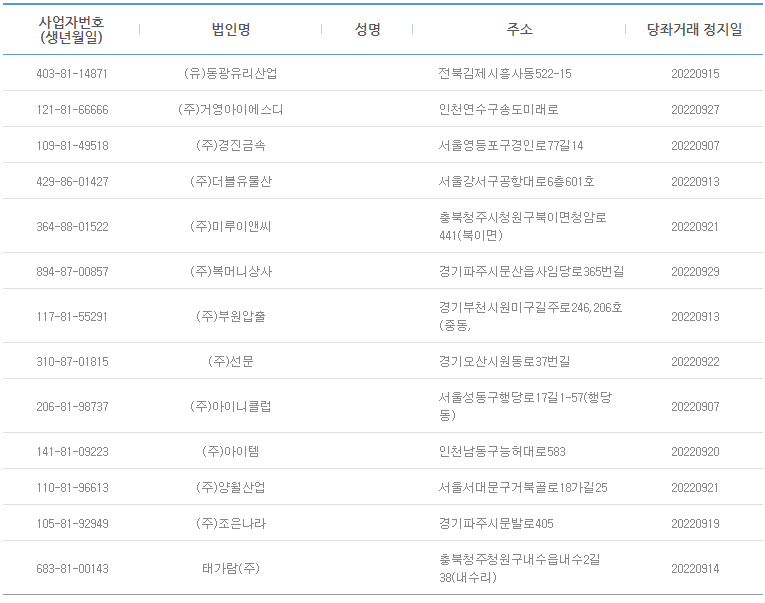Click the (주)아이니클럽 company name
The image size is (765, 603).
[x=231, y=406]
